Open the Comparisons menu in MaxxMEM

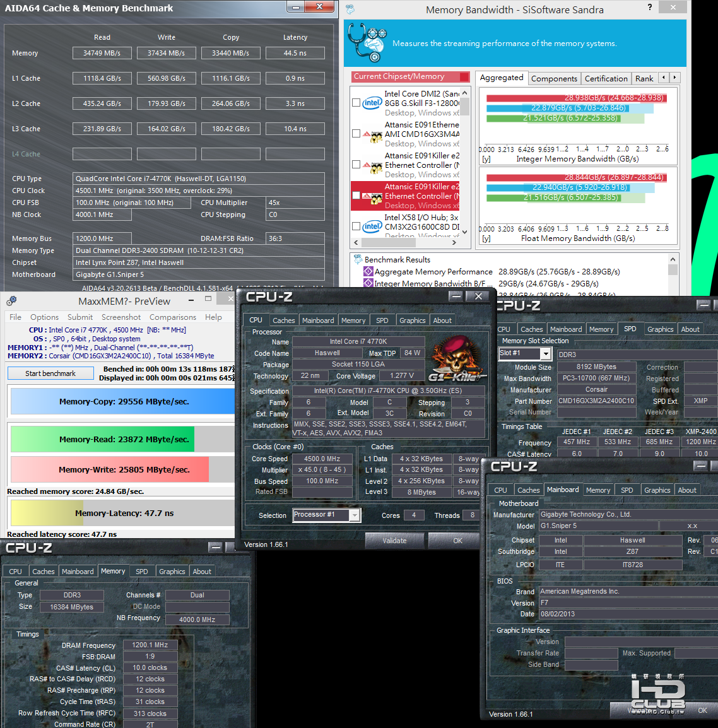click(x=173, y=317)
